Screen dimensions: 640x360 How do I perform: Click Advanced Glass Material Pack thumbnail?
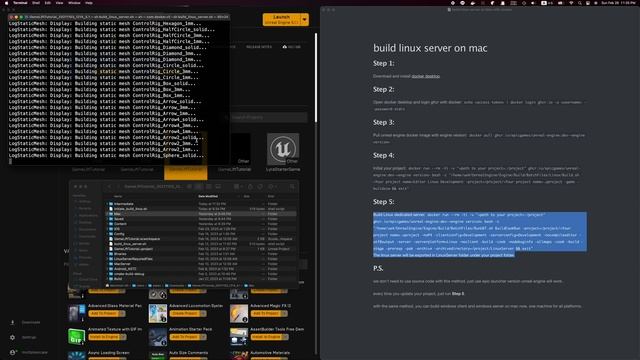point(76,313)
